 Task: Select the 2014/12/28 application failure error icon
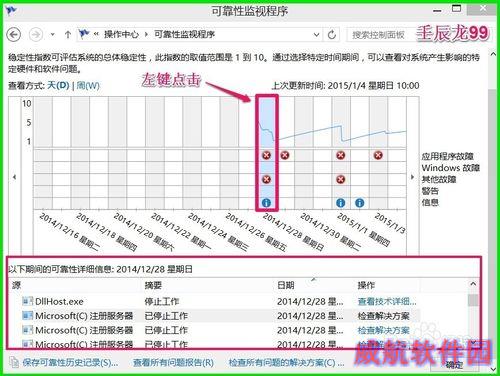point(266,155)
